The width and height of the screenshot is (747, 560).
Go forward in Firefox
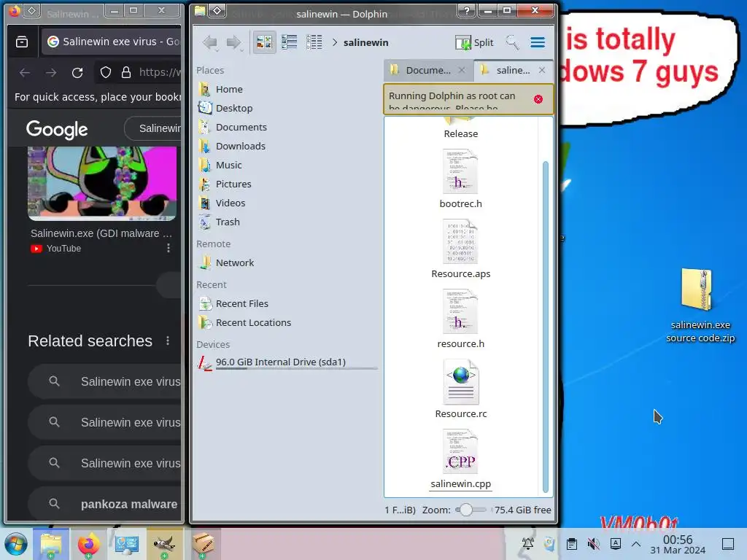pyautogui.click(x=51, y=72)
